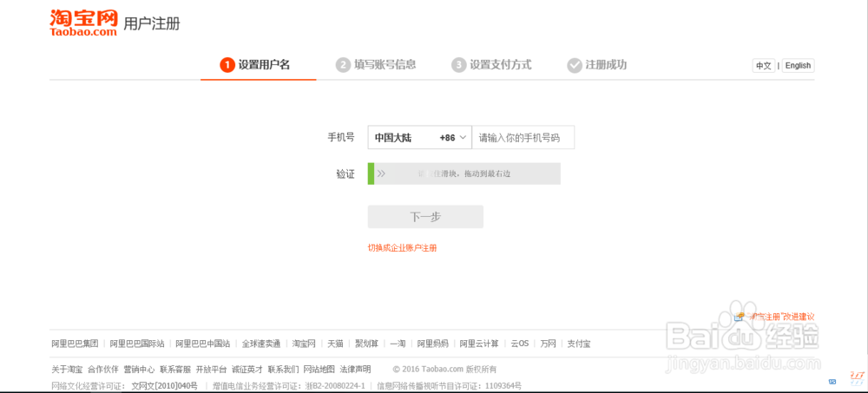The height and width of the screenshot is (393, 868).
Task: Open 万网 footer link
Action: [548, 344]
